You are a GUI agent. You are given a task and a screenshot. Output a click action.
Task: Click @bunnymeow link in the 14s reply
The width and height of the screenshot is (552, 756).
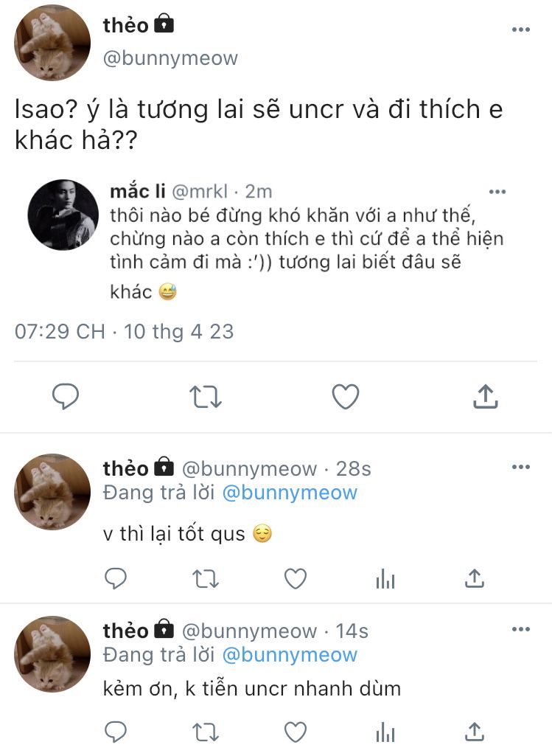289,654
